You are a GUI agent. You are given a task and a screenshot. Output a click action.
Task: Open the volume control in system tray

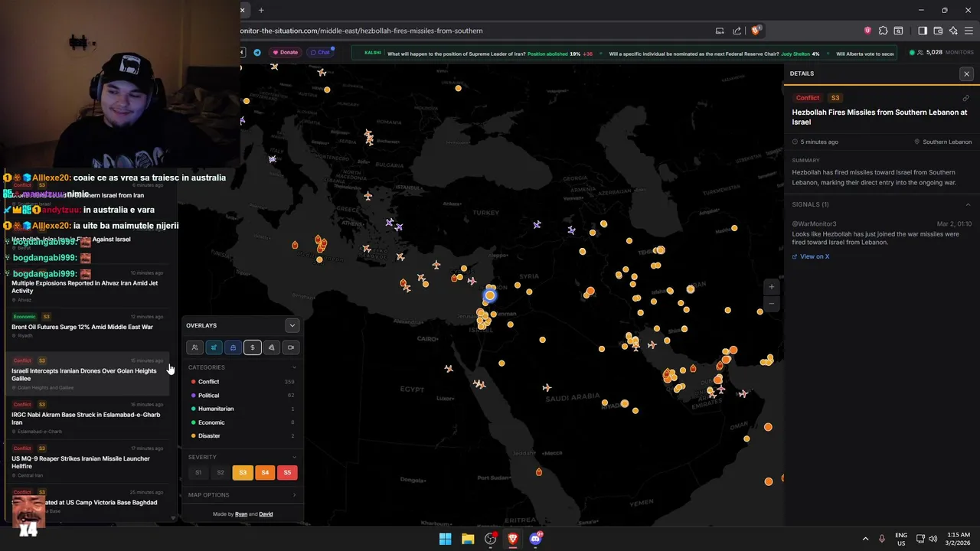[933, 539]
